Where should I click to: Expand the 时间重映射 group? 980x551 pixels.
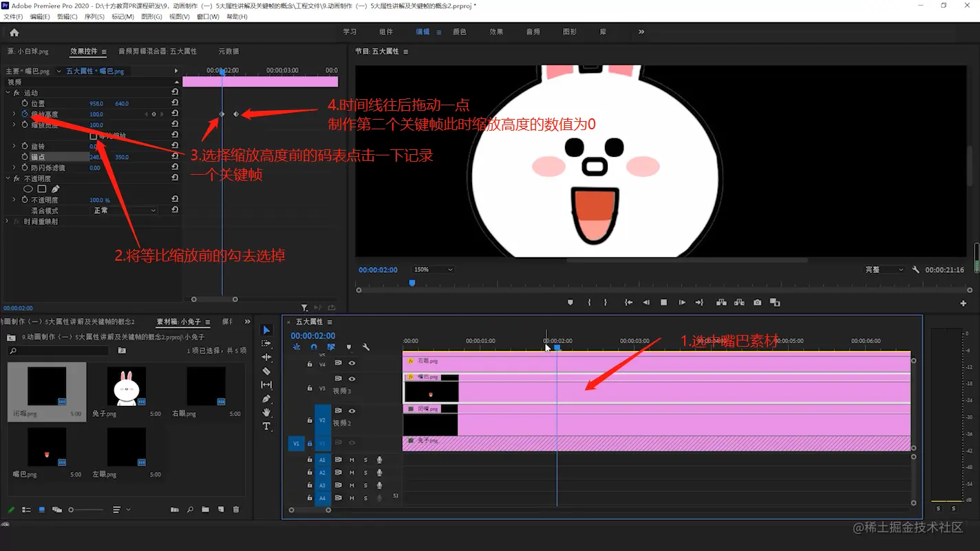[8, 222]
